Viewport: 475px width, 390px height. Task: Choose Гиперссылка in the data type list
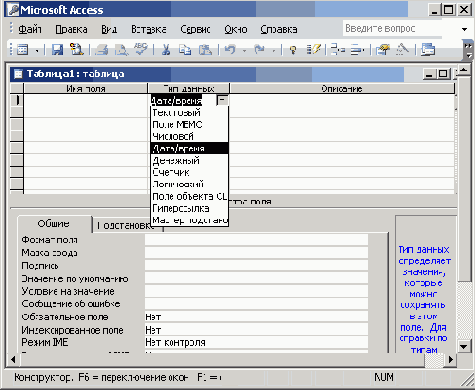[x=190, y=208]
